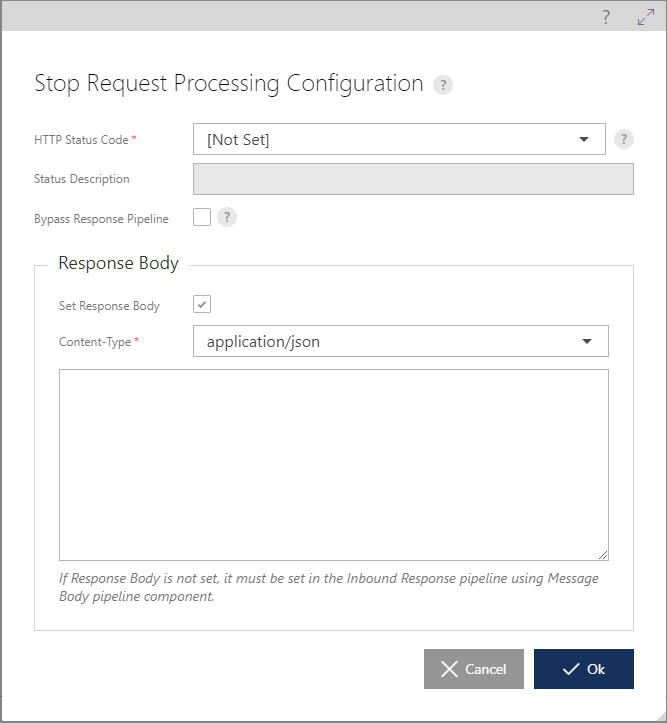667x723 pixels.
Task: Click the resize grip at the text area corner
Action: click(603, 555)
